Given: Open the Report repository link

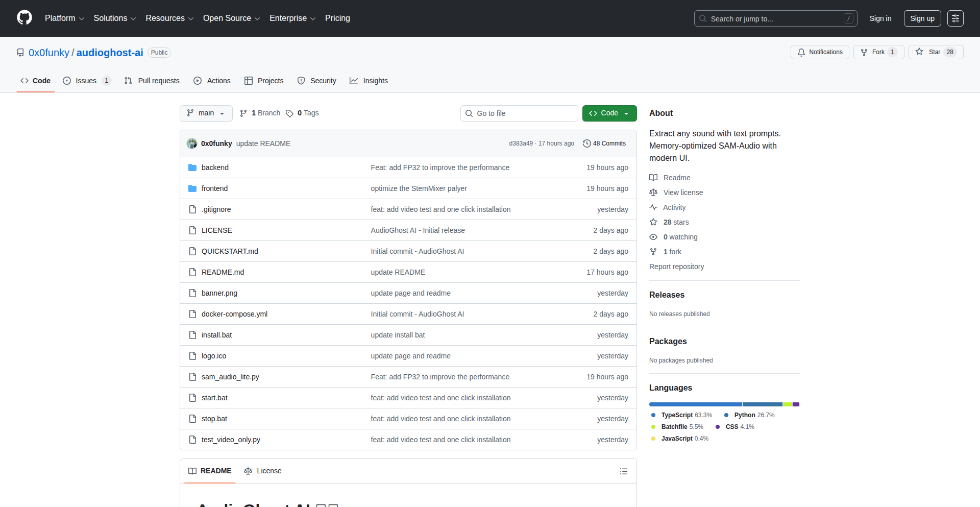Looking at the screenshot, I should (x=676, y=267).
